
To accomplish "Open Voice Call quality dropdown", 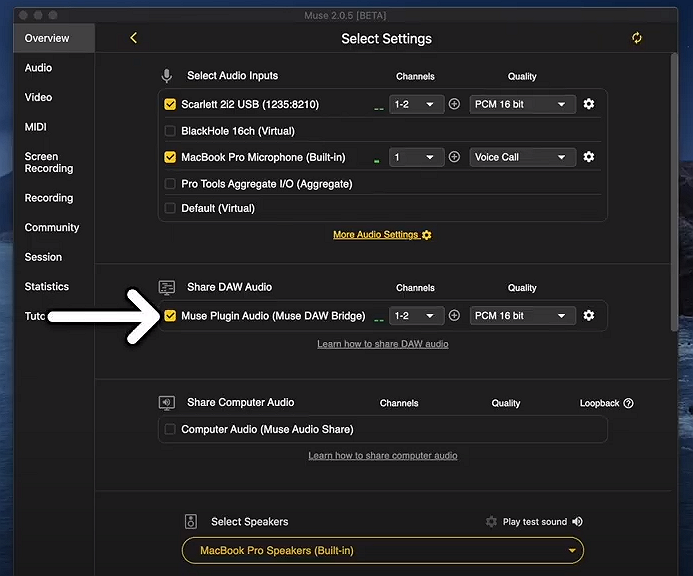I will [x=523, y=157].
